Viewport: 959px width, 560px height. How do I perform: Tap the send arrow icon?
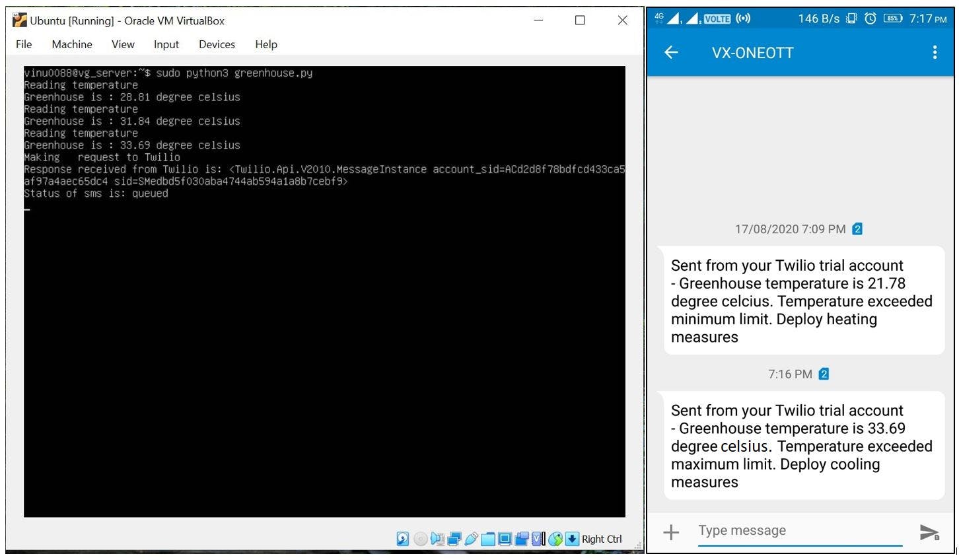(929, 532)
